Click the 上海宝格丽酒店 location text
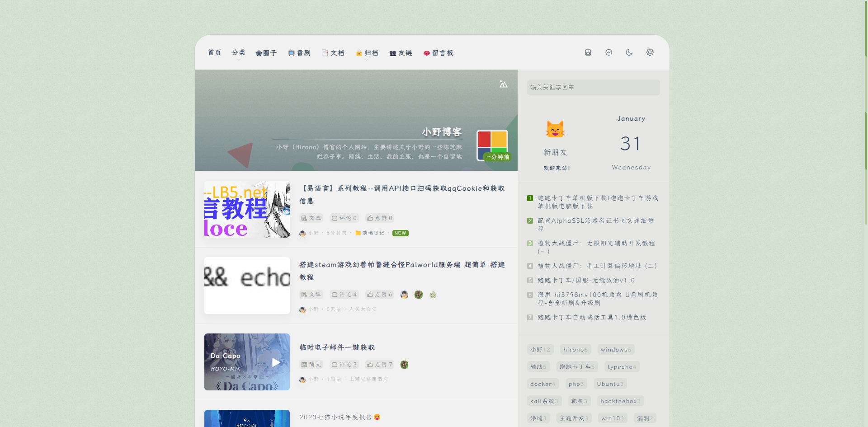The width and height of the screenshot is (868, 427). click(x=368, y=380)
